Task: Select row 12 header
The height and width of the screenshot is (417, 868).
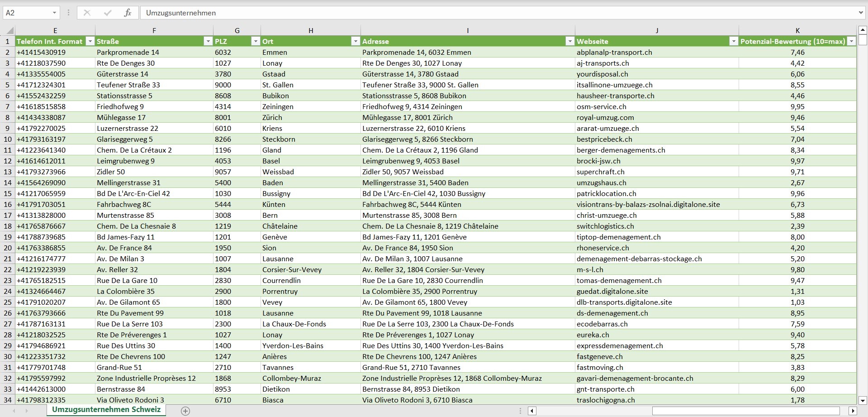Action: [8, 161]
